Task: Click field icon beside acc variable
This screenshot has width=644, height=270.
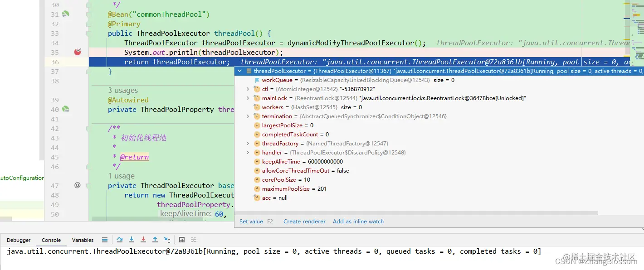Action: [x=257, y=198]
